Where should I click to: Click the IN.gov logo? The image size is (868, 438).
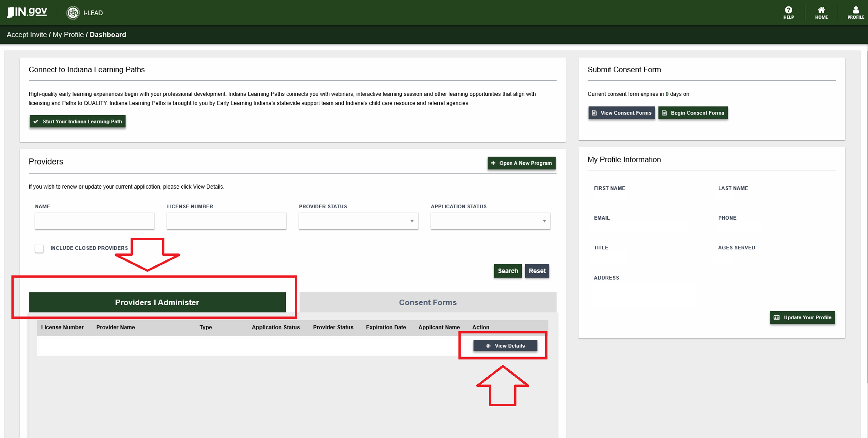coord(27,12)
